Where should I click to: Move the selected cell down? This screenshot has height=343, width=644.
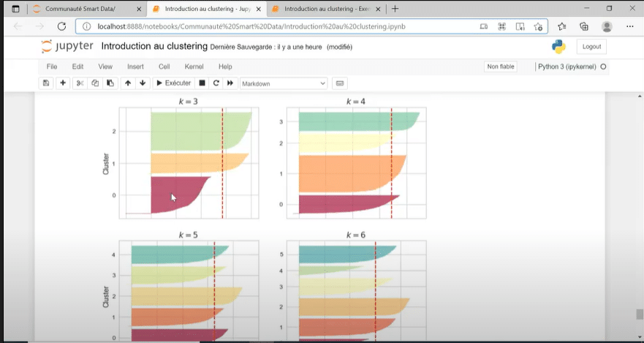pyautogui.click(x=143, y=83)
